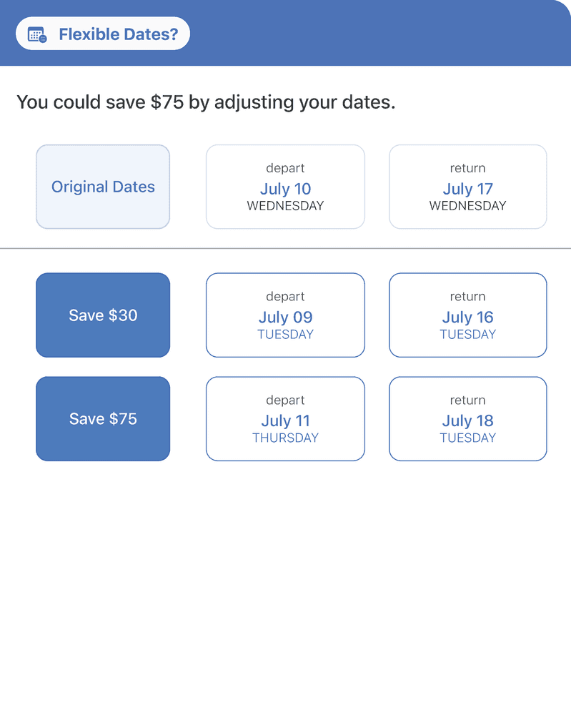Click the THURSDAY weekday label
The width and height of the screenshot is (571, 728).
(285, 438)
